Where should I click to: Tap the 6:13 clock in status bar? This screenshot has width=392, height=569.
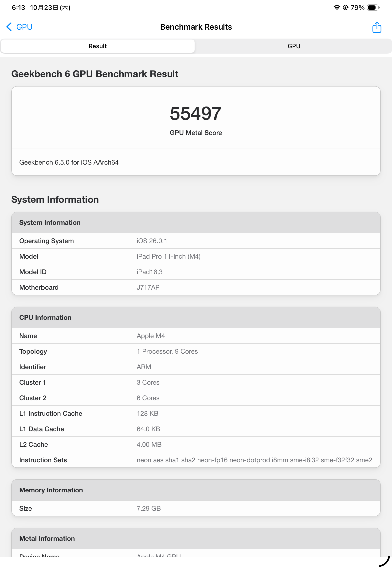pos(18,8)
